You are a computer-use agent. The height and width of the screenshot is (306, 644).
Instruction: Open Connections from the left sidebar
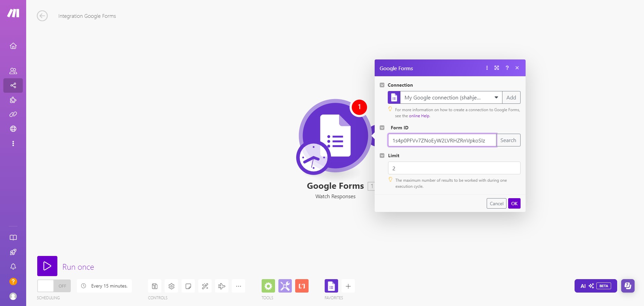[x=13, y=114]
